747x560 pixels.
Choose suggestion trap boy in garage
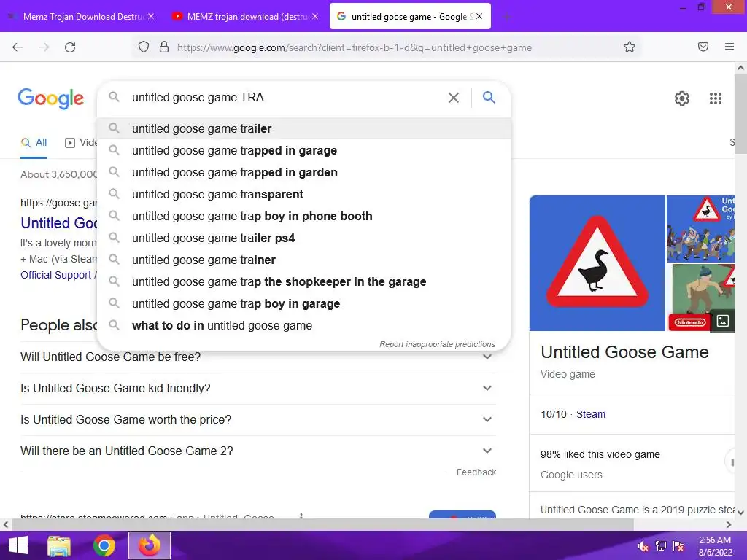[x=303, y=304]
